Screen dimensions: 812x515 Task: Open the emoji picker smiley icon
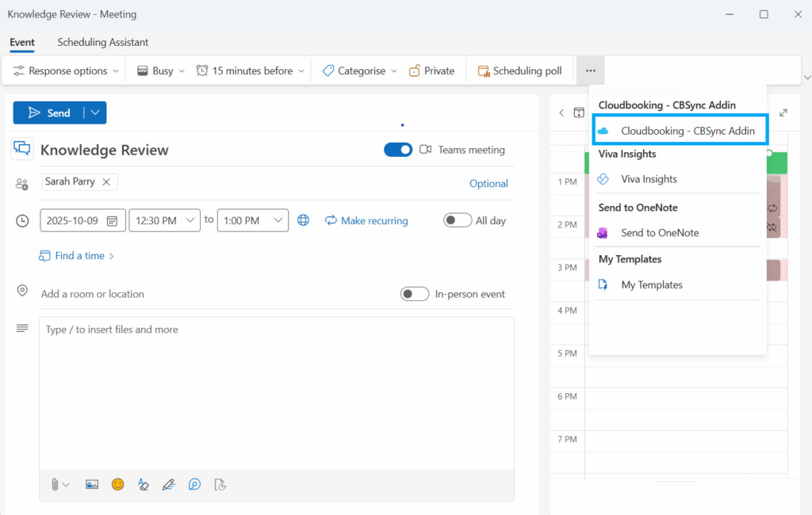tap(117, 484)
